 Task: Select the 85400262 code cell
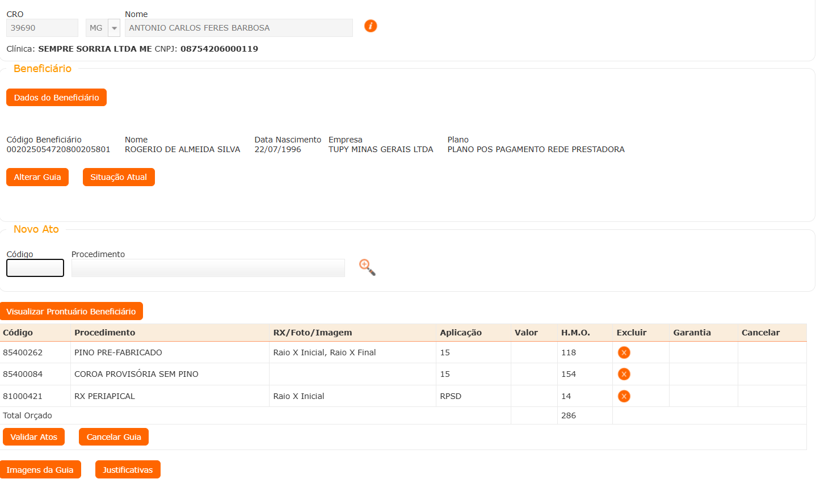click(23, 352)
